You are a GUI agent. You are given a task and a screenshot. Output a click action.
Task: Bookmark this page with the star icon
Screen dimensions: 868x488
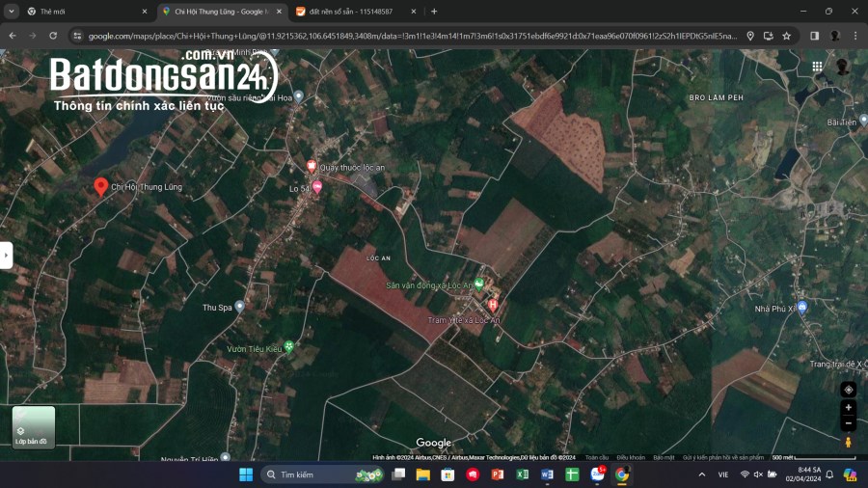tap(787, 36)
